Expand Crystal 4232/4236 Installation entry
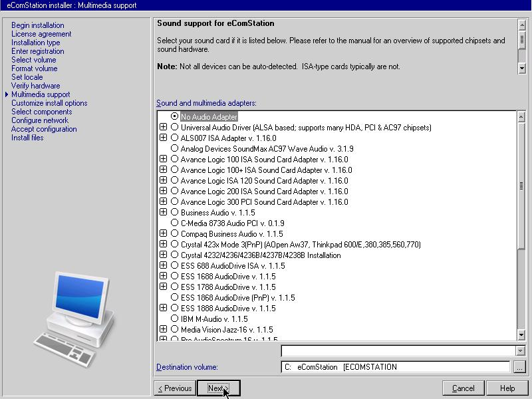Image resolution: width=532 pixels, height=399 pixels. coord(163,255)
